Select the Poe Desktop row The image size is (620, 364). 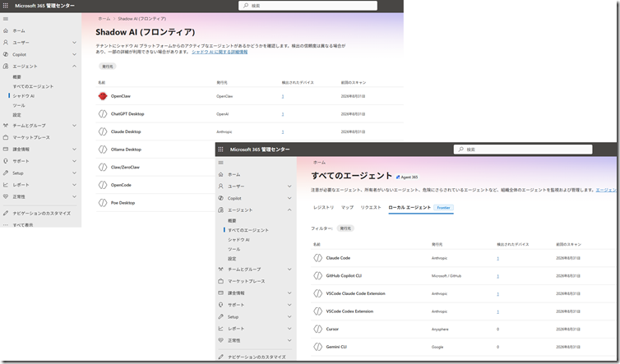tap(155, 203)
